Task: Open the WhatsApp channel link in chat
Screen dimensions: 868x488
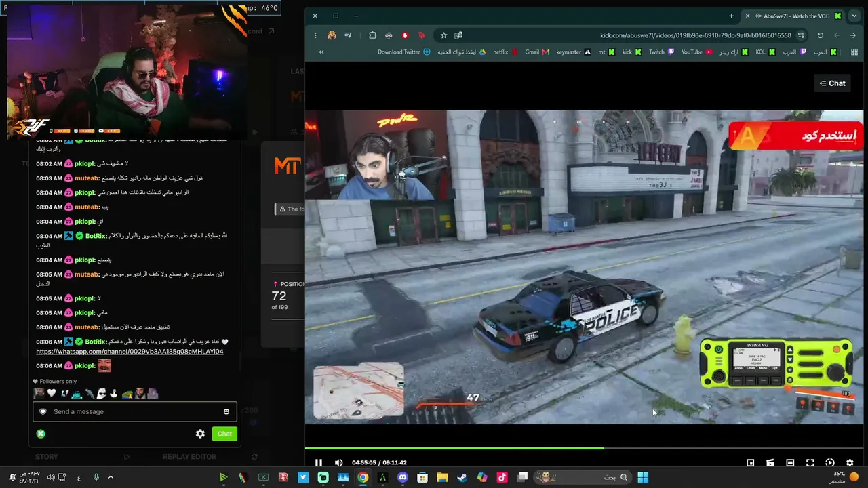Action: click(x=130, y=352)
